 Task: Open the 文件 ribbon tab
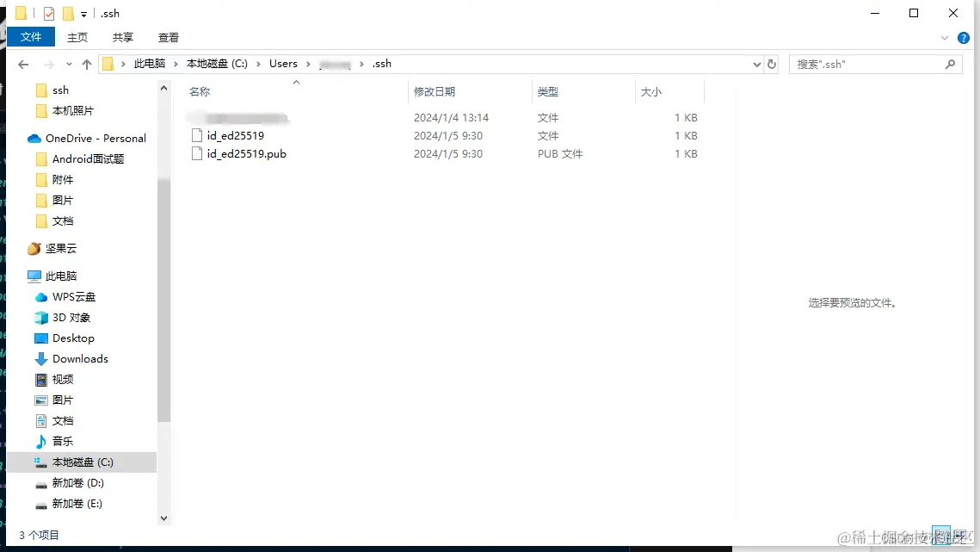pyautogui.click(x=31, y=37)
